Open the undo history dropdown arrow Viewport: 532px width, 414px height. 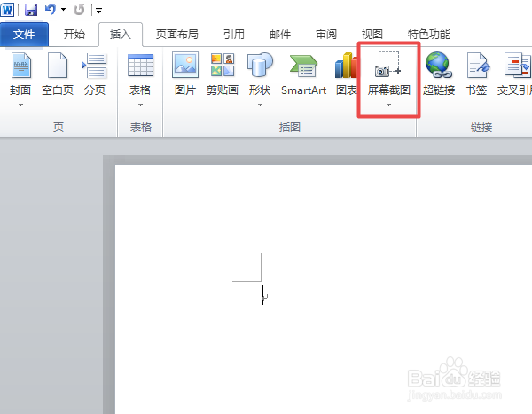pos(64,10)
